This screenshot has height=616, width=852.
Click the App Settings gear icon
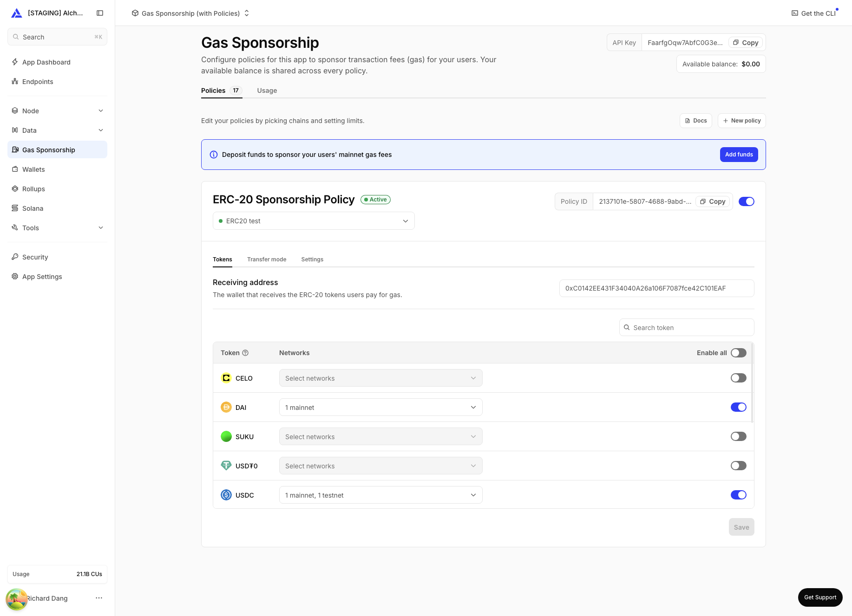(15, 276)
